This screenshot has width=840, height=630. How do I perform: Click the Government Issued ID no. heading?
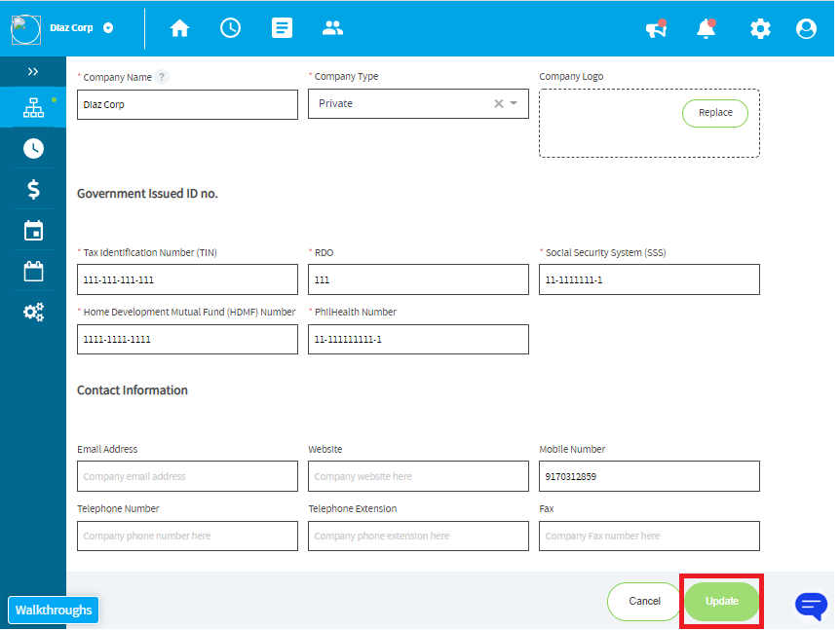click(x=147, y=194)
